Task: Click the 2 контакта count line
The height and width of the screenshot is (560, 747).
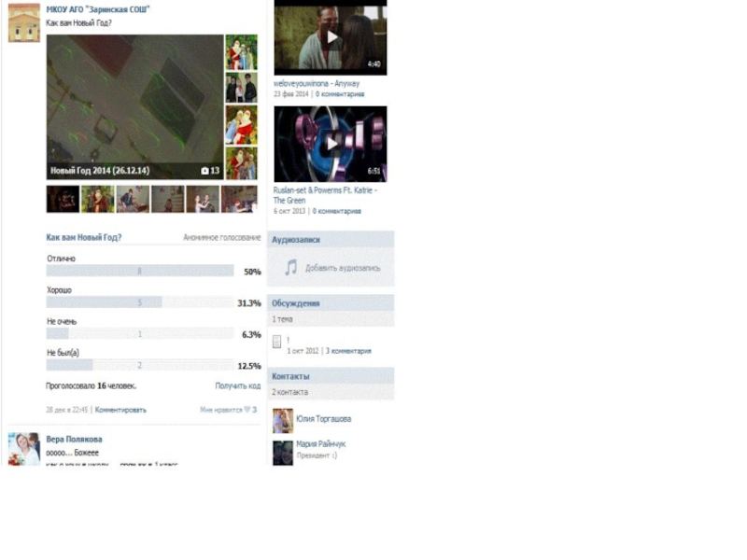Action: pos(290,392)
